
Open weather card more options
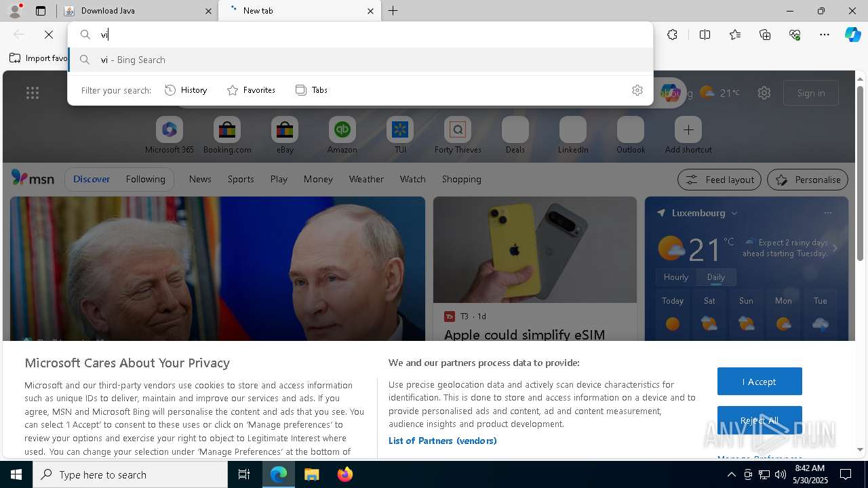tap(828, 213)
